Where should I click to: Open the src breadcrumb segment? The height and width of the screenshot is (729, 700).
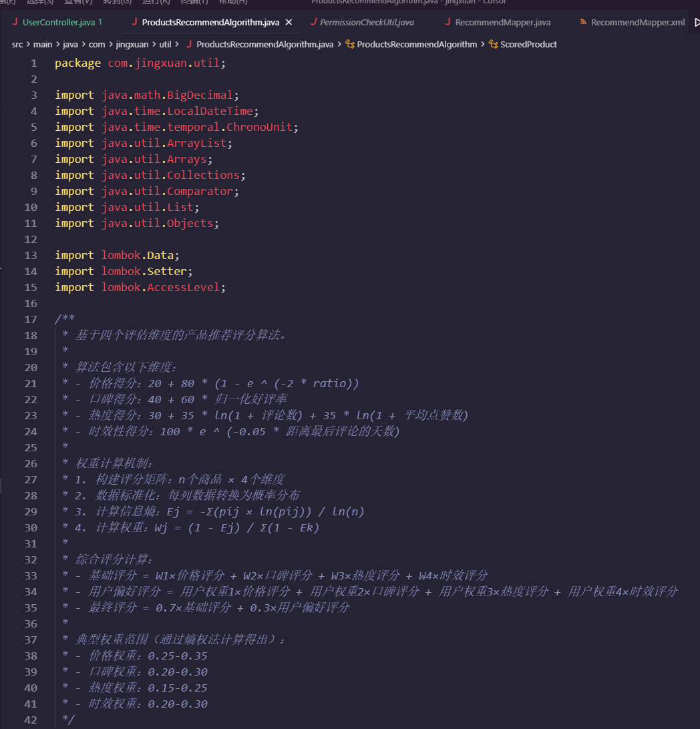[17, 44]
